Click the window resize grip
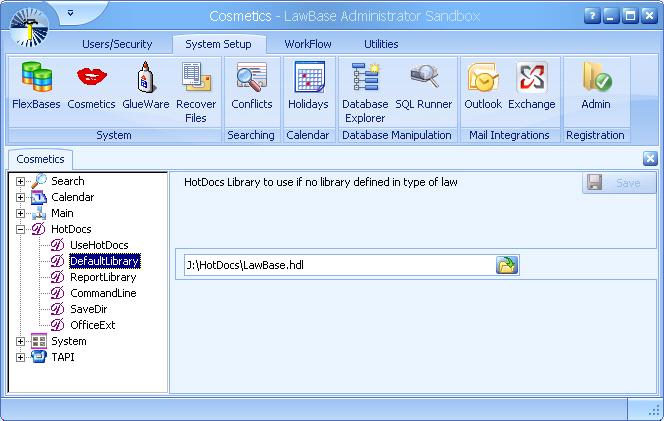 coord(653,410)
